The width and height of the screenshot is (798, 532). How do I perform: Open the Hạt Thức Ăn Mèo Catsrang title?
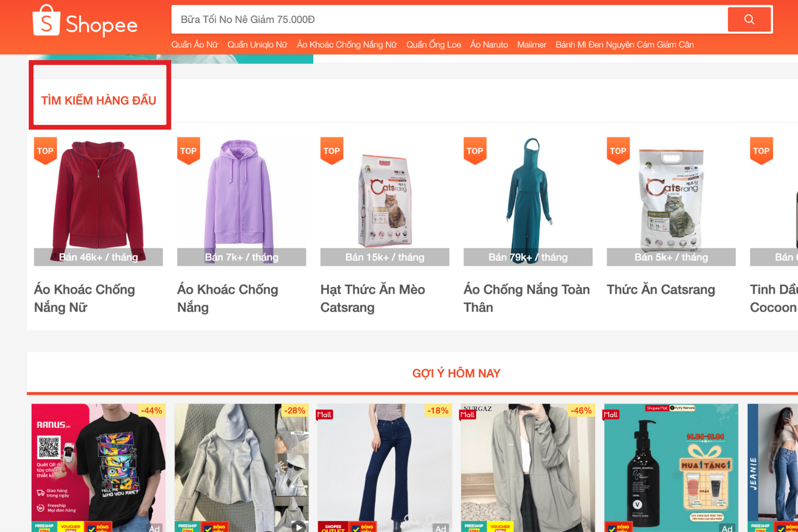point(372,298)
